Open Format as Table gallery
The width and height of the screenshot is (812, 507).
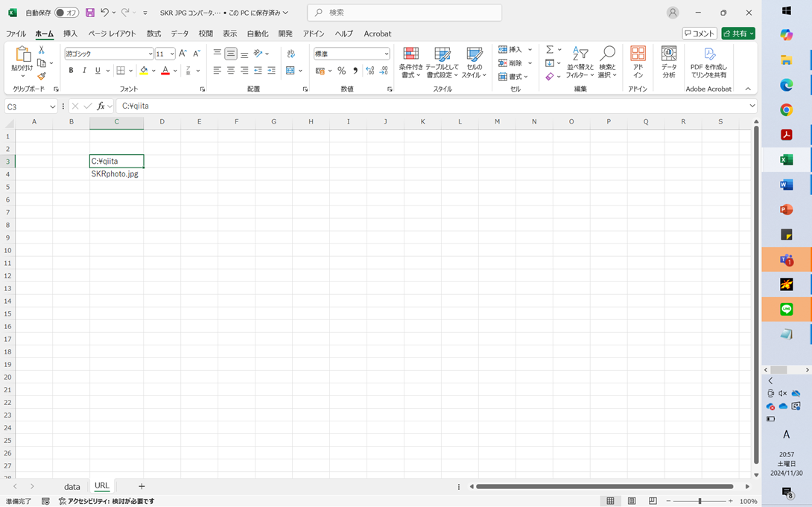click(443, 62)
